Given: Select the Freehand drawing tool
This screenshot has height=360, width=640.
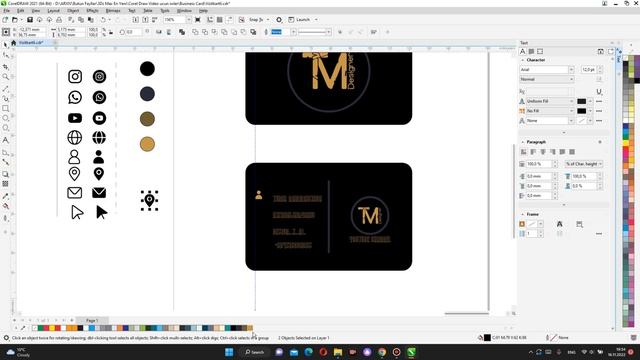Looking at the screenshot, I should coord(5,88).
